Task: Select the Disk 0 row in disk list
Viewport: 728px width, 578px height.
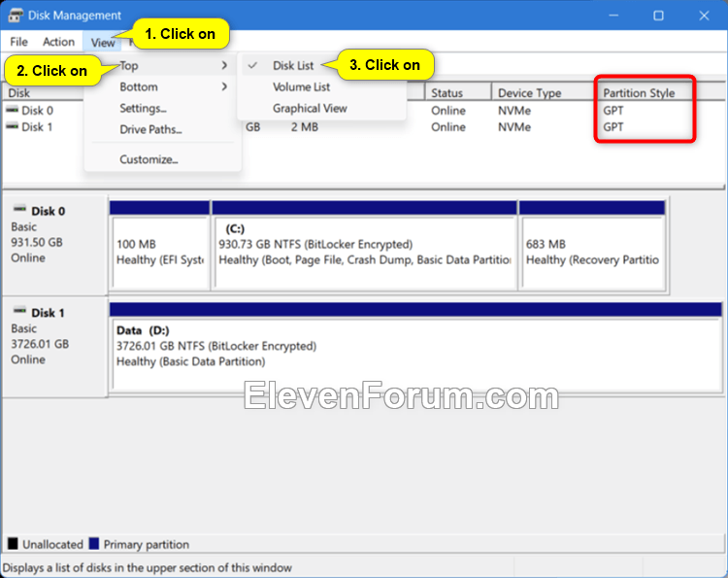Action: point(38,111)
